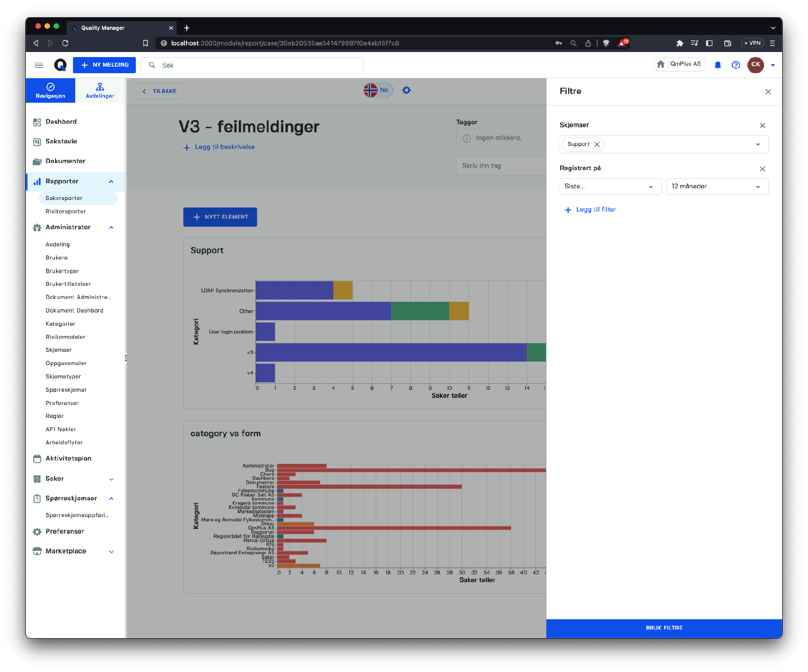
Task: Remove the Skjemaer filter
Action: click(x=763, y=126)
